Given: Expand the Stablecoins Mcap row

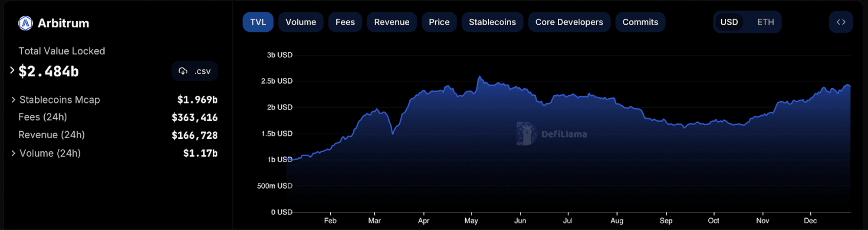Looking at the screenshot, I should click(x=13, y=100).
